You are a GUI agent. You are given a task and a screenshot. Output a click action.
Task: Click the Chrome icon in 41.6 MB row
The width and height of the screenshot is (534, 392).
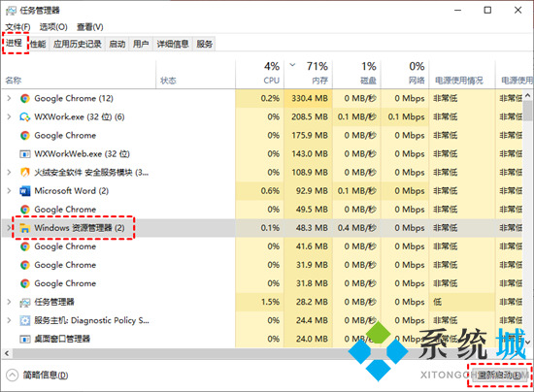click(x=25, y=246)
